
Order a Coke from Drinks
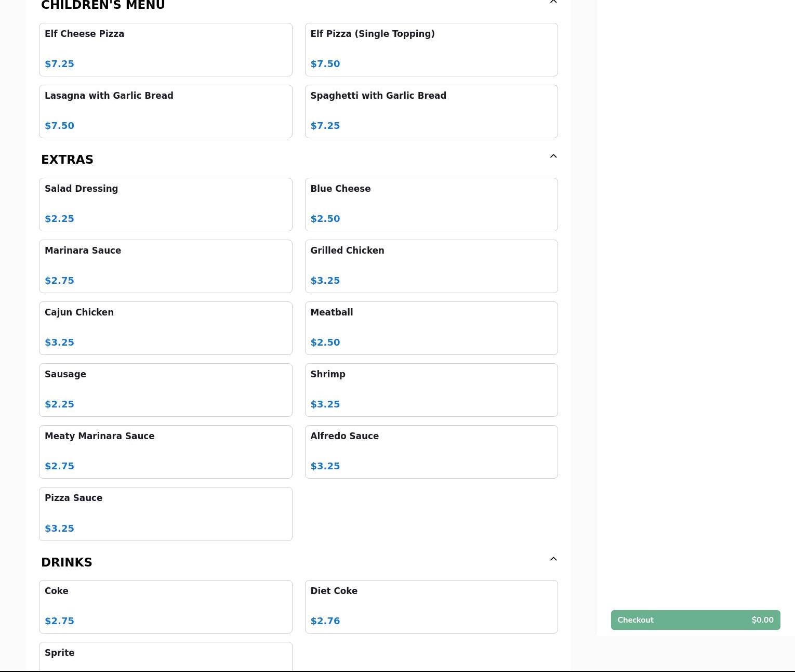pos(165,607)
